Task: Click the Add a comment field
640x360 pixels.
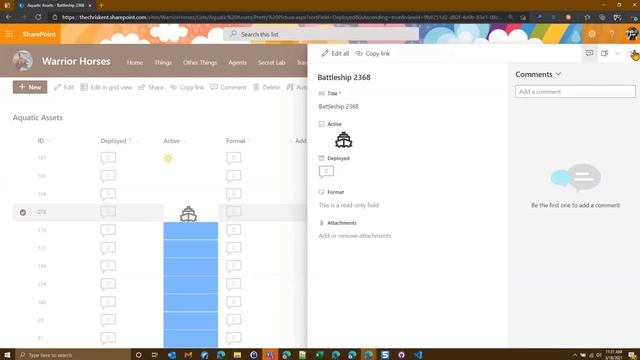Action: [575, 91]
